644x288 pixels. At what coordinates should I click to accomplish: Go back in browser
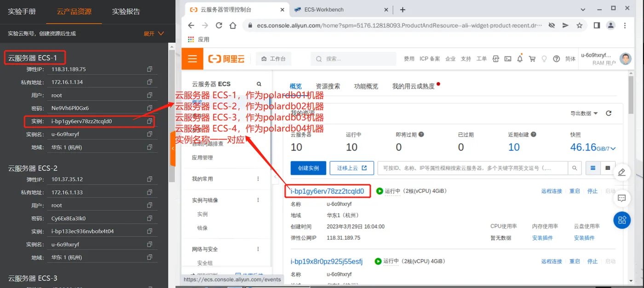tap(191, 26)
